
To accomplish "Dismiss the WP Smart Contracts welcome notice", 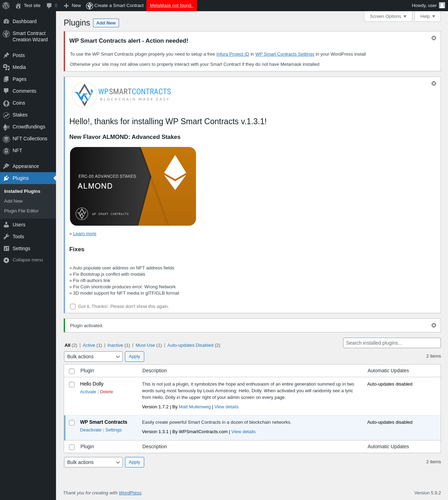I will (x=434, y=84).
